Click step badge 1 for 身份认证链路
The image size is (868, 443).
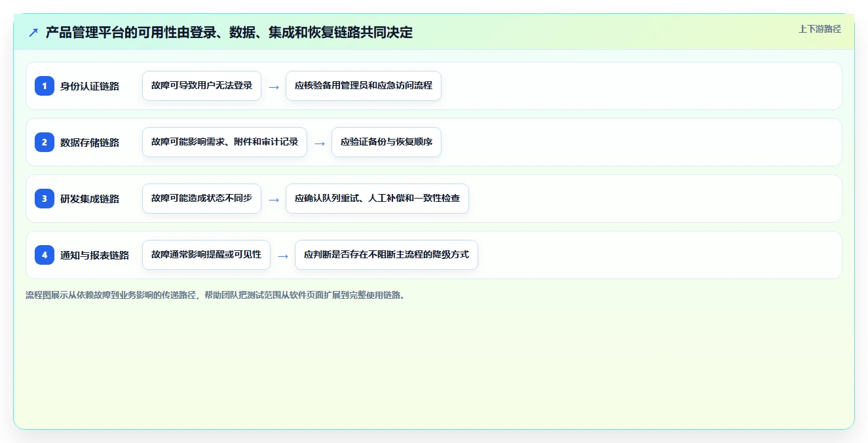[x=45, y=86]
